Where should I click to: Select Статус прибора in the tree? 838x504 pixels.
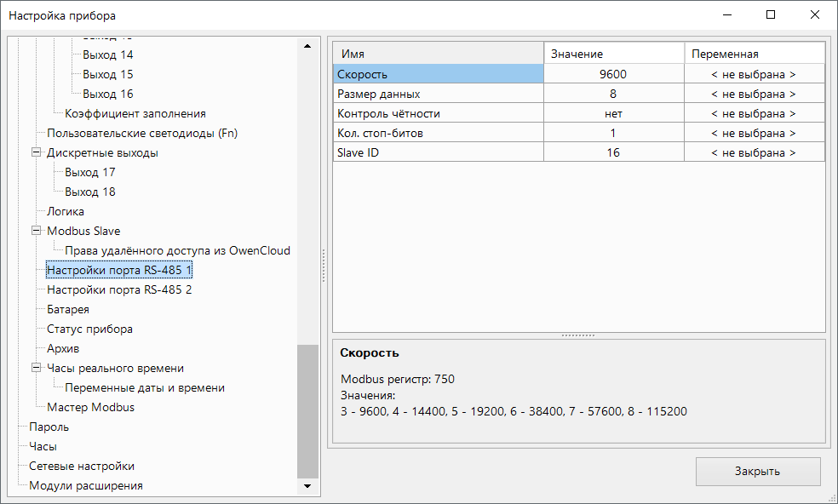click(89, 329)
